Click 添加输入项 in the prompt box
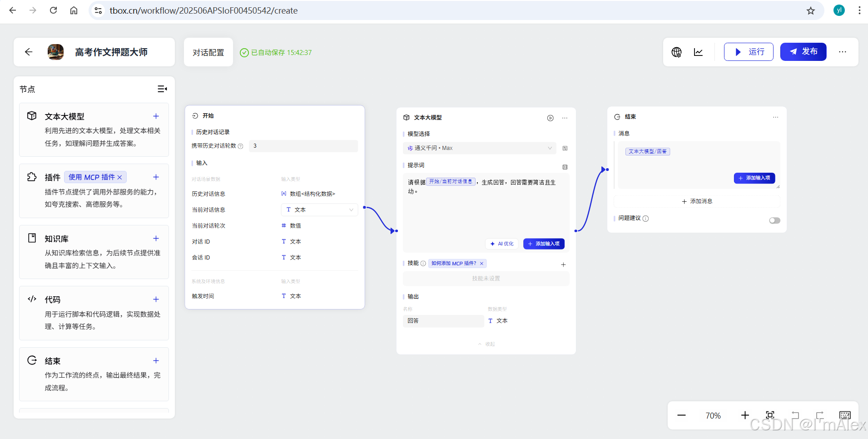The height and width of the screenshot is (439, 868). pyautogui.click(x=544, y=244)
